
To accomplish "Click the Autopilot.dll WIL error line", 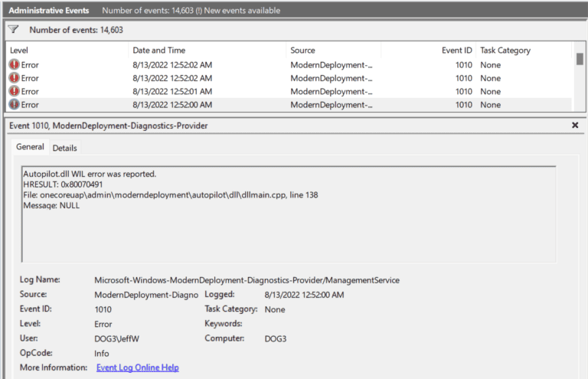I will point(90,174).
